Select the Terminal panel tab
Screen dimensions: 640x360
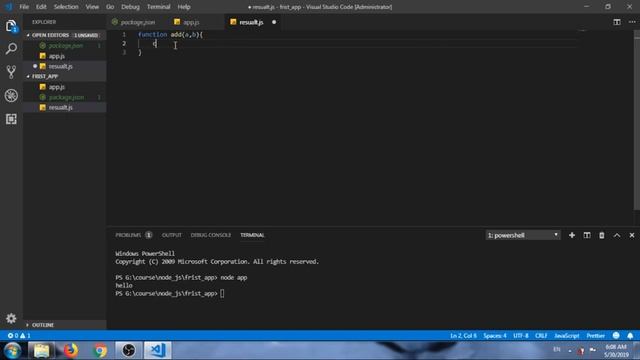(252, 235)
